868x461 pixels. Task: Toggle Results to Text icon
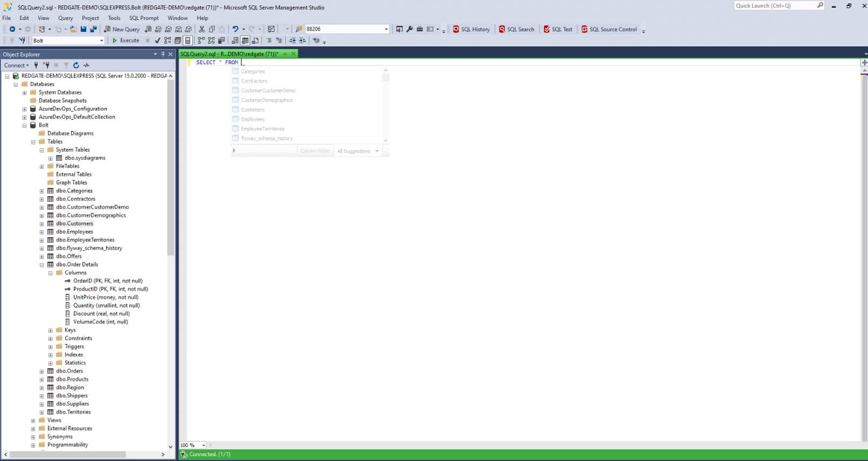pyautogui.click(x=235, y=40)
